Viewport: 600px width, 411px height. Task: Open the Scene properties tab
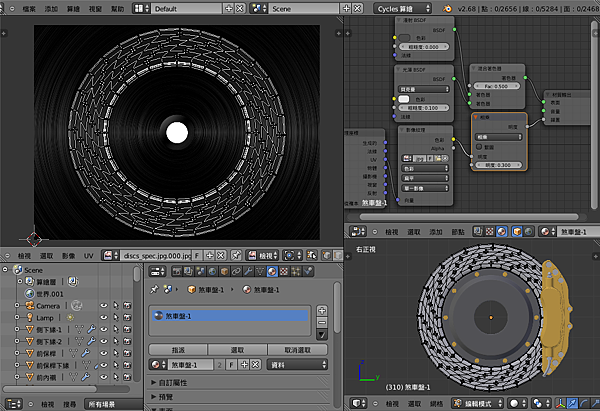click(x=201, y=271)
